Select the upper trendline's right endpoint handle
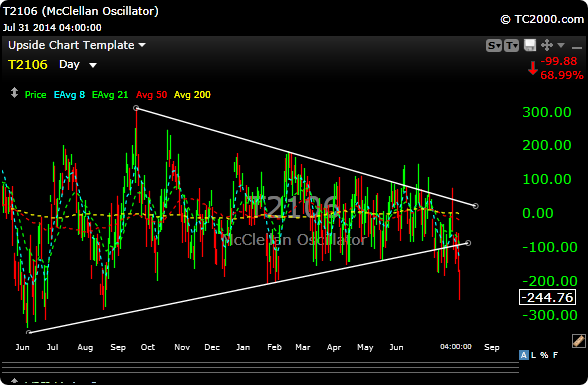The height and width of the screenshot is (385, 588). [x=476, y=206]
